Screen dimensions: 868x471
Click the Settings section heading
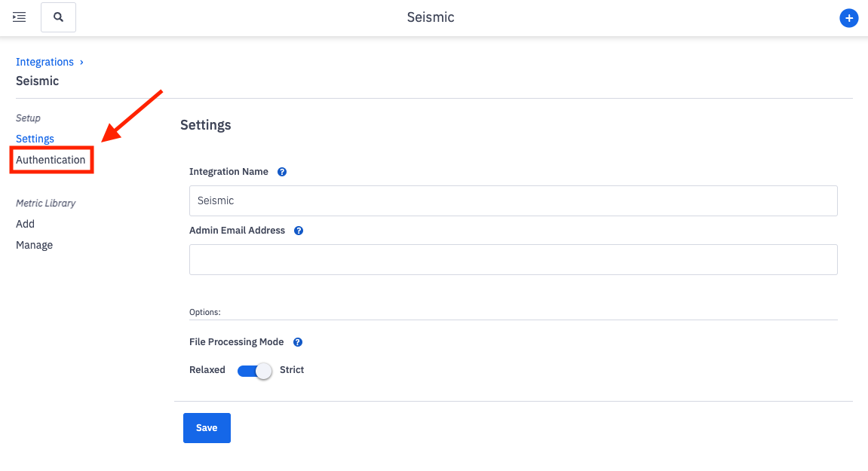[205, 125]
